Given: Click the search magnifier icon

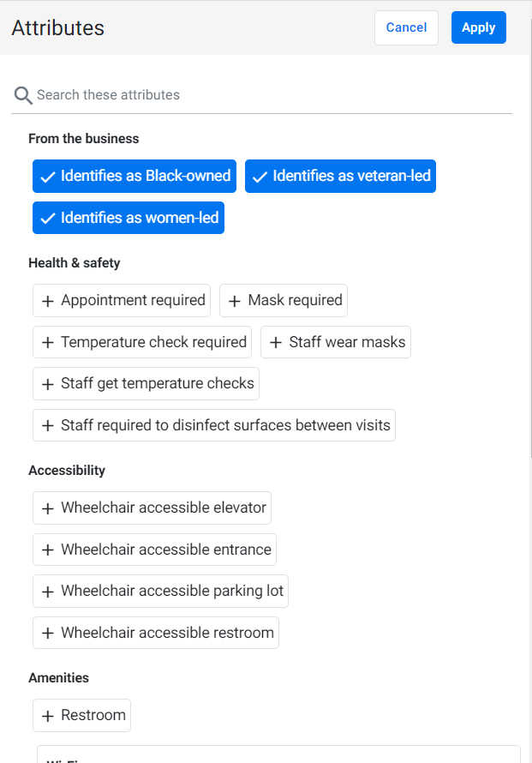Looking at the screenshot, I should click(x=23, y=95).
